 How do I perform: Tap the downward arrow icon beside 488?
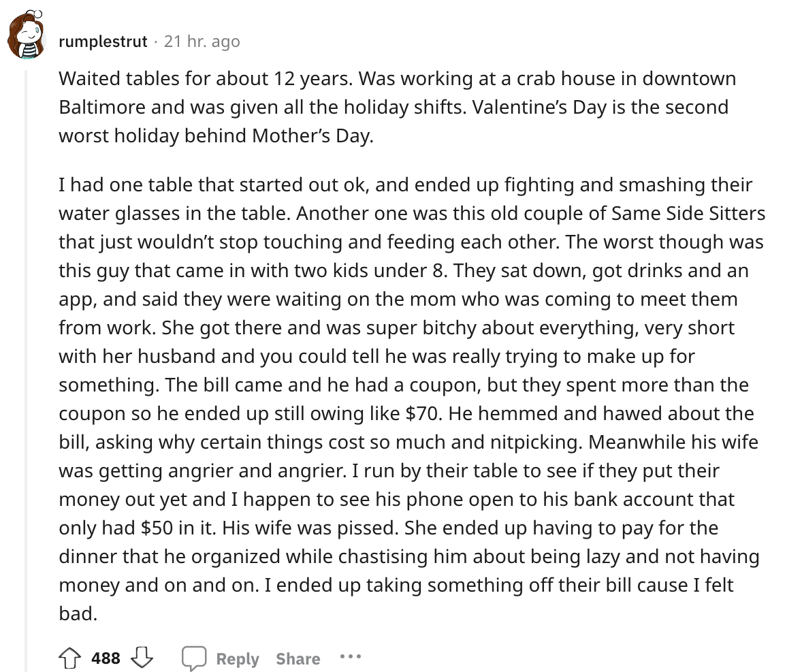coord(143,658)
